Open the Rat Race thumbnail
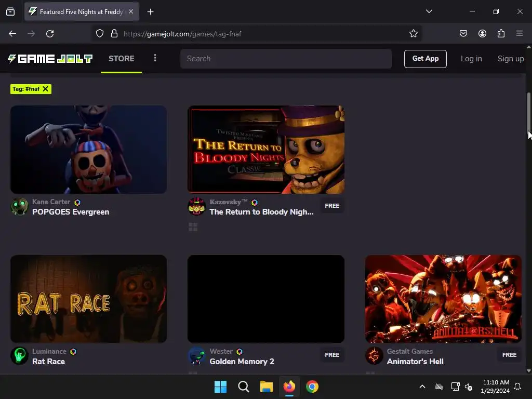This screenshot has height=399, width=532. click(88, 299)
